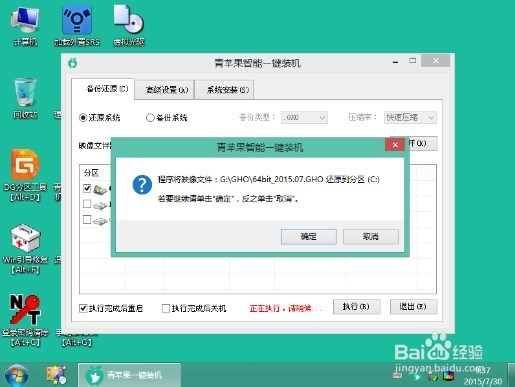Click the 分区 column header
The width and height of the screenshot is (515, 387).
coord(91,173)
